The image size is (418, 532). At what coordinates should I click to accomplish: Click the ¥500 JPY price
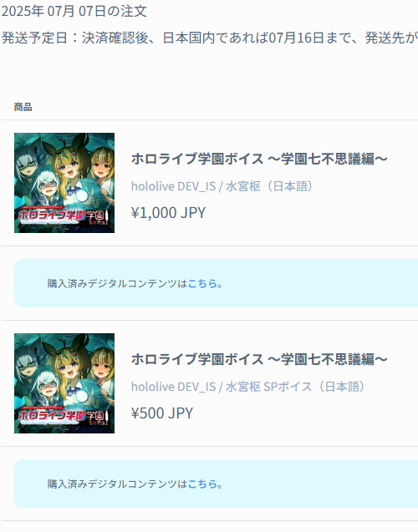[162, 413]
